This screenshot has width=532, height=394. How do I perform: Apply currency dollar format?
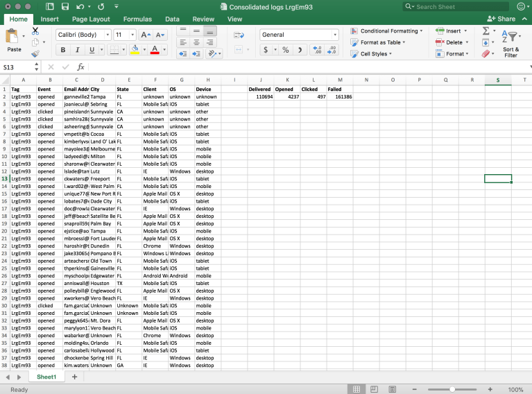tap(266, 50)
